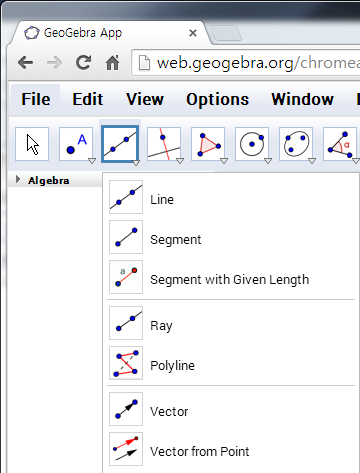Select the Ellipse tool
The width and height of the screenshot is (360, 473).
[296, 144]
